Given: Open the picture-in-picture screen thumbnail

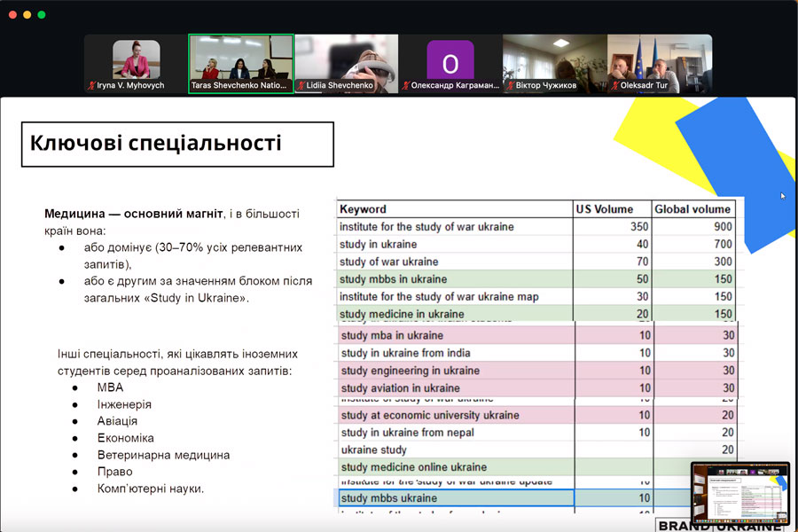Looking at the screenshot, I should pyautogui.click(x=740, y=493).
